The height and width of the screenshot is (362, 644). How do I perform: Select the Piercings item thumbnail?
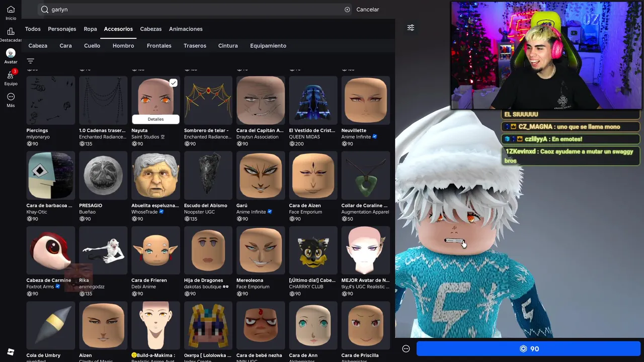click(x=51, y=100)
